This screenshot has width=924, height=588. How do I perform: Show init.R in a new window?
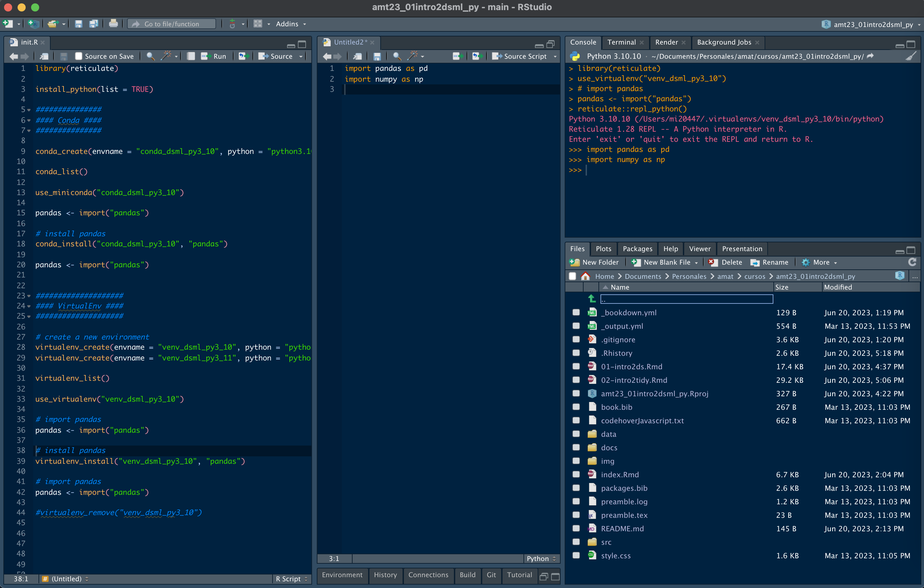pyautogui.click(x=44, y=56)
